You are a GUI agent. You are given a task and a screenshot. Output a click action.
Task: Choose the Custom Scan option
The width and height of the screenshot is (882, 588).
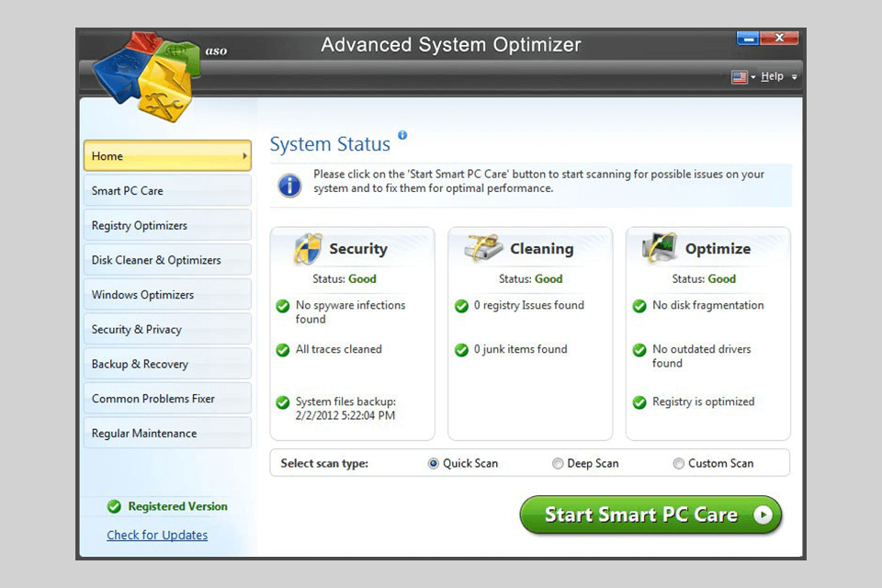click(x=678, y=464)
